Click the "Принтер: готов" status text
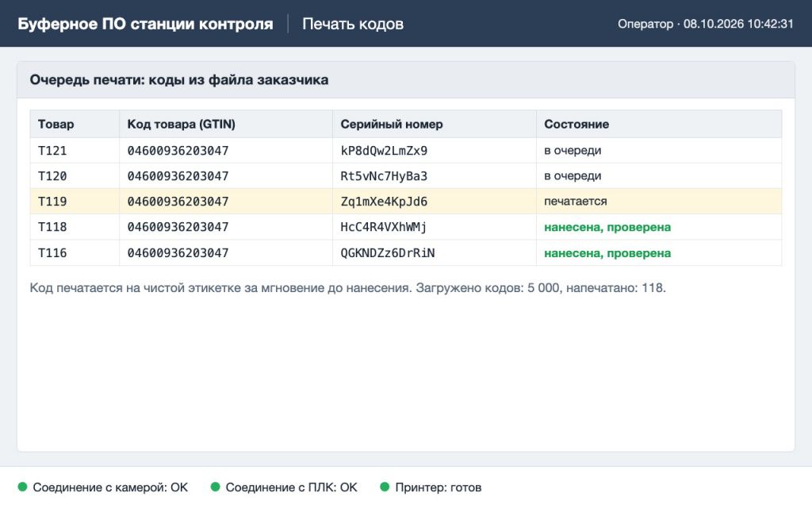 pos(438,487)
